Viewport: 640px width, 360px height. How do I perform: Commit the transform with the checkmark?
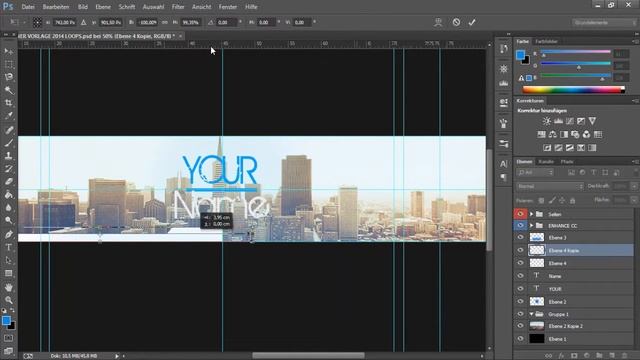(x=472, y=22)
